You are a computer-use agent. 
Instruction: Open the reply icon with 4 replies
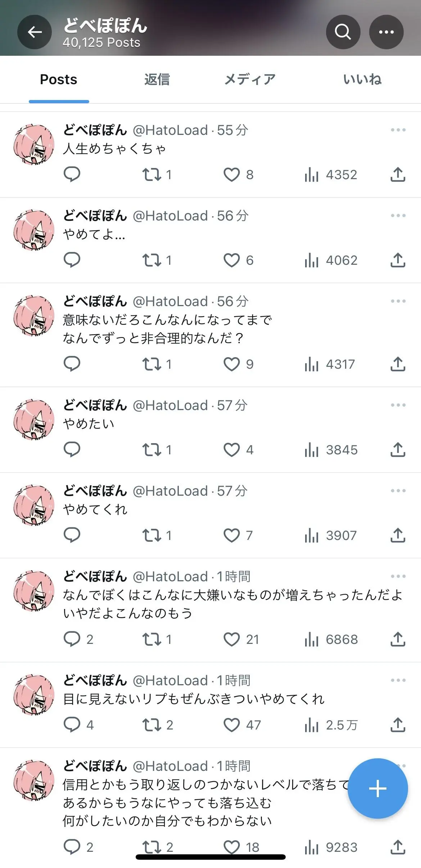[x=78, y=725]
